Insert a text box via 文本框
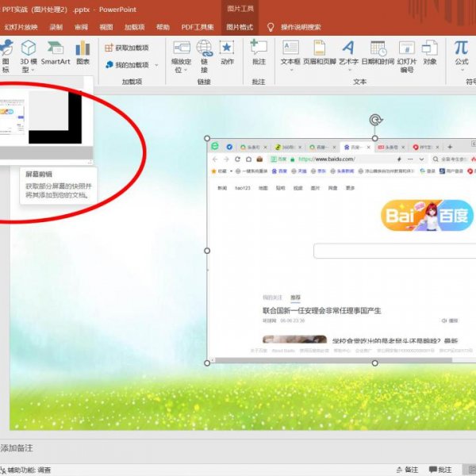The width and height of the screenshot is (476, 476). coord(290,51)
